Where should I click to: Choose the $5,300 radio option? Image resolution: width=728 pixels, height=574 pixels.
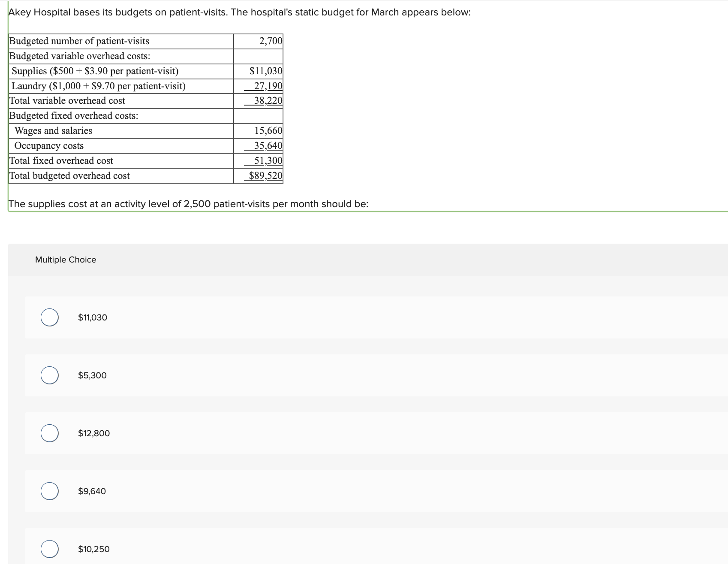(x=50, y=375)
